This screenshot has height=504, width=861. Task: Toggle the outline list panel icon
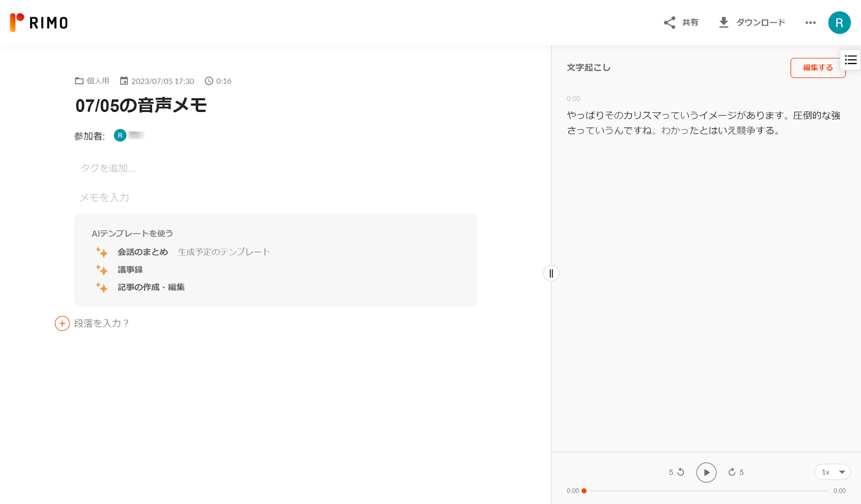850,60
